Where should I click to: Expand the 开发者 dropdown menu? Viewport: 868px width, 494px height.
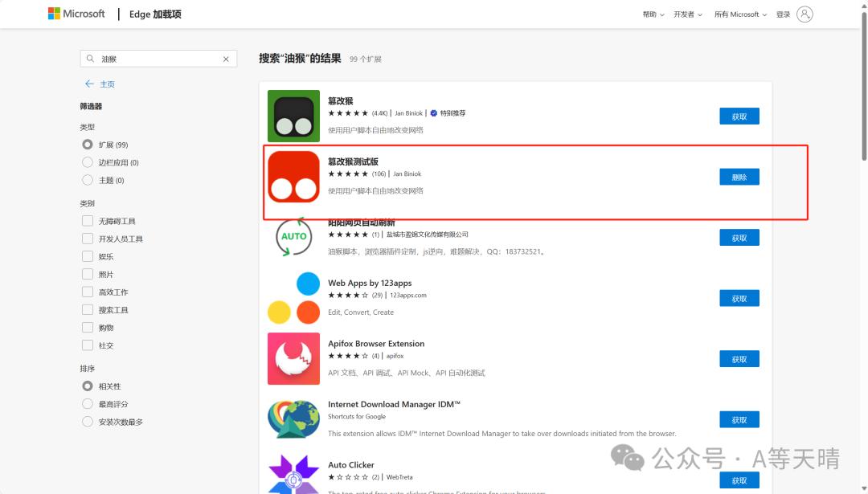tap(687, 14)
